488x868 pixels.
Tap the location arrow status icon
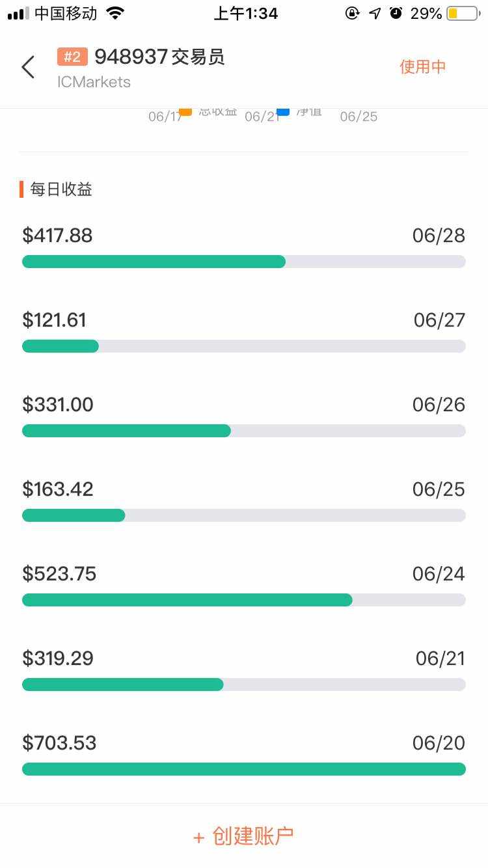tap(375, 13)
